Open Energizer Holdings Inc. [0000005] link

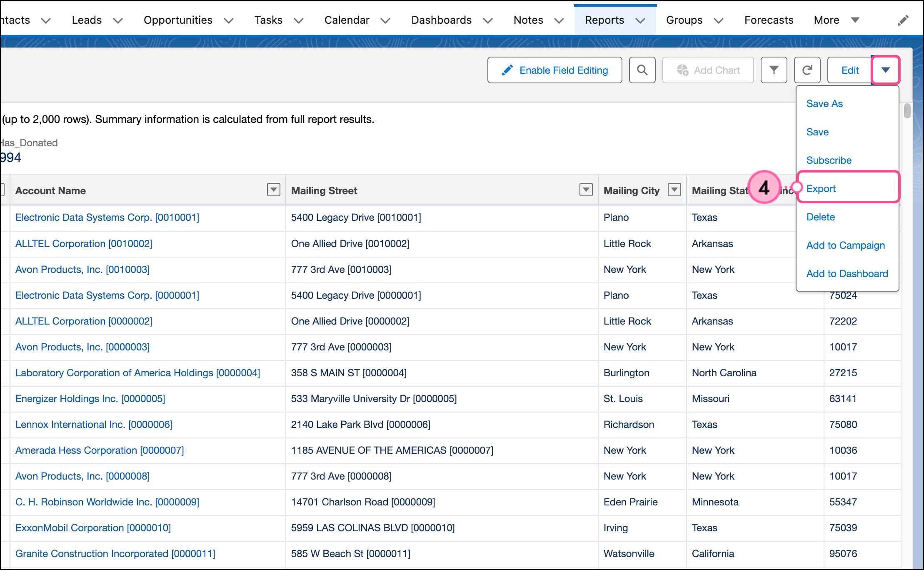[x=90, y=398]
